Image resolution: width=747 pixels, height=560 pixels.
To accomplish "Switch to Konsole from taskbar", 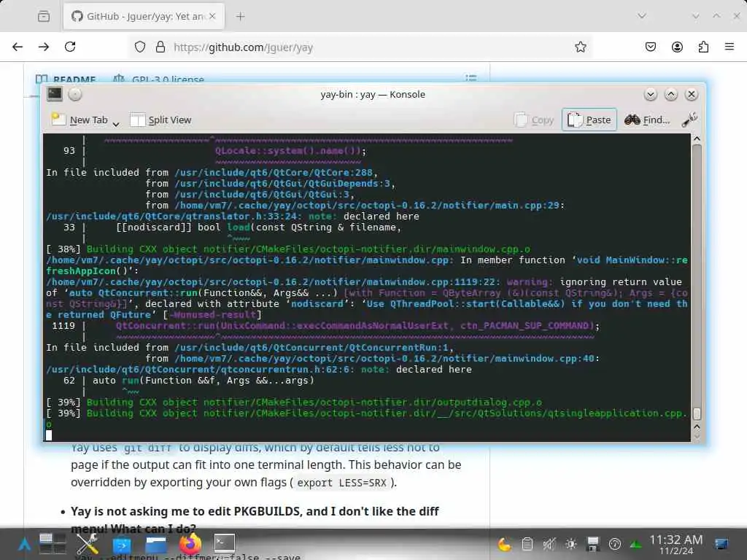I will pyautogui.click(x=225, y=542).
